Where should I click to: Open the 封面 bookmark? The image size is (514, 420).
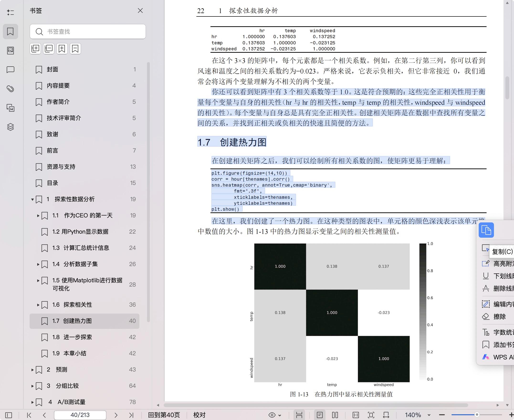click(x=84, y=69)
